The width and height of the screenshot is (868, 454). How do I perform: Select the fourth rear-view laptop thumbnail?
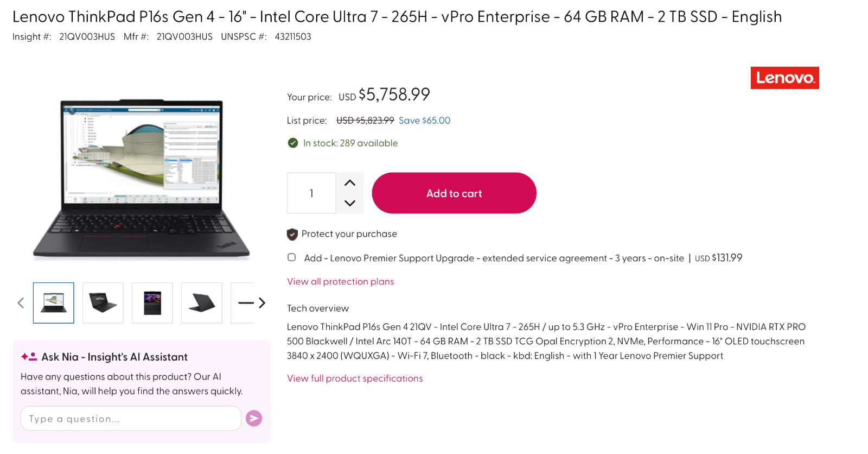[x=202, y=302]
